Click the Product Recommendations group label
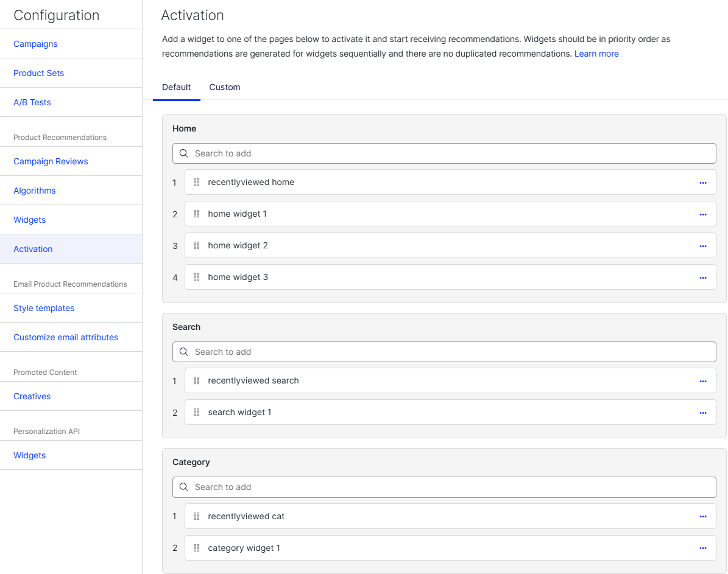Screen dimensions: 728x574 tap(60, 138)
